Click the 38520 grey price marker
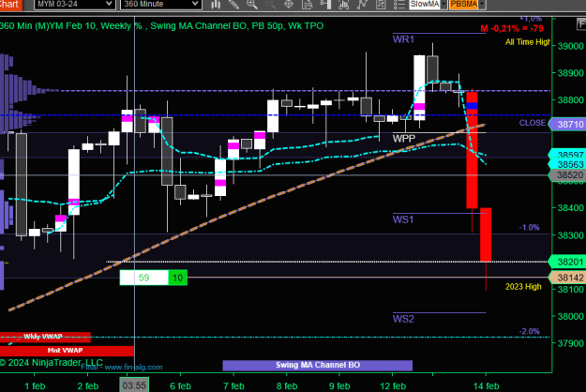This screenshot has height=392, width=586. tap(567, 174)
